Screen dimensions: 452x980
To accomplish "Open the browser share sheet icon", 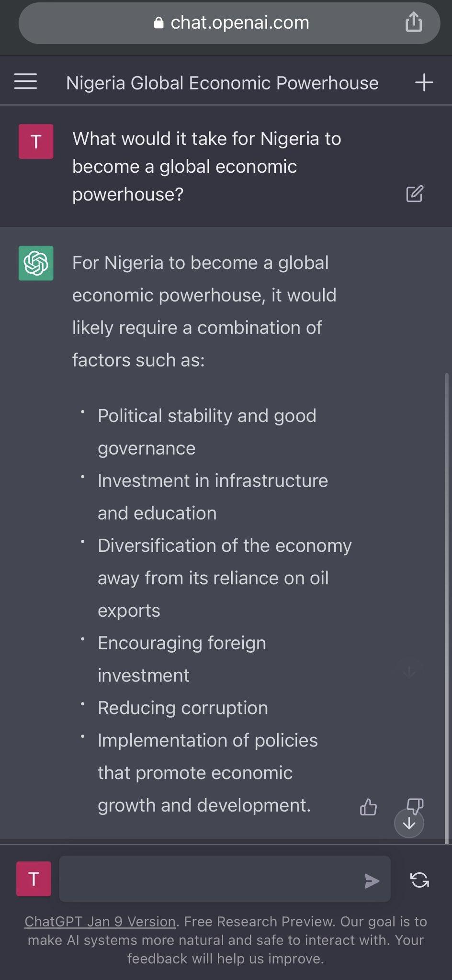I will (x=414, y=22).
